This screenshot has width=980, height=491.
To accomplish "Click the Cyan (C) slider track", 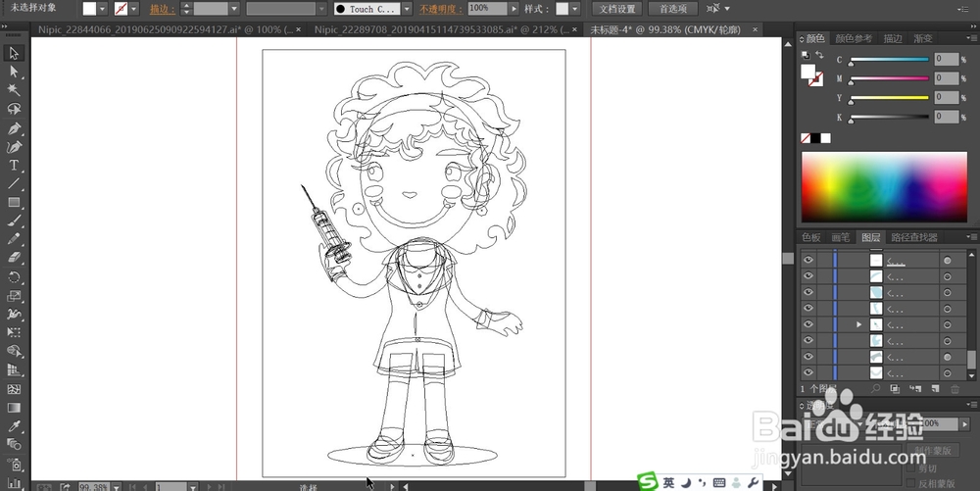I will [x=889, y=60].
